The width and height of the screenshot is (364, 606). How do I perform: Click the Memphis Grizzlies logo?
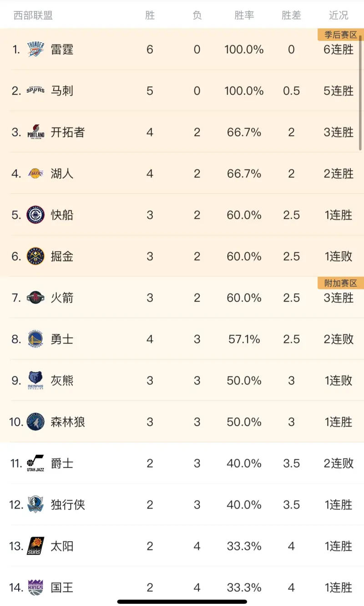pos(35,381)
